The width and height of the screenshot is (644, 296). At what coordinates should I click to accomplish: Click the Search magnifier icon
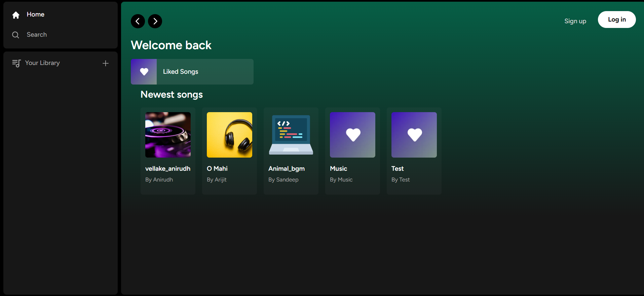pos(15,35)
